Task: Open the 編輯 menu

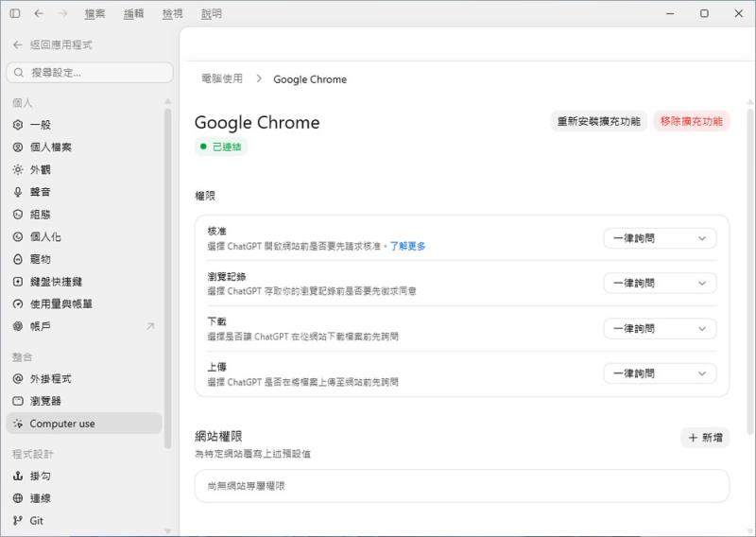Action: tap(133, 14)
